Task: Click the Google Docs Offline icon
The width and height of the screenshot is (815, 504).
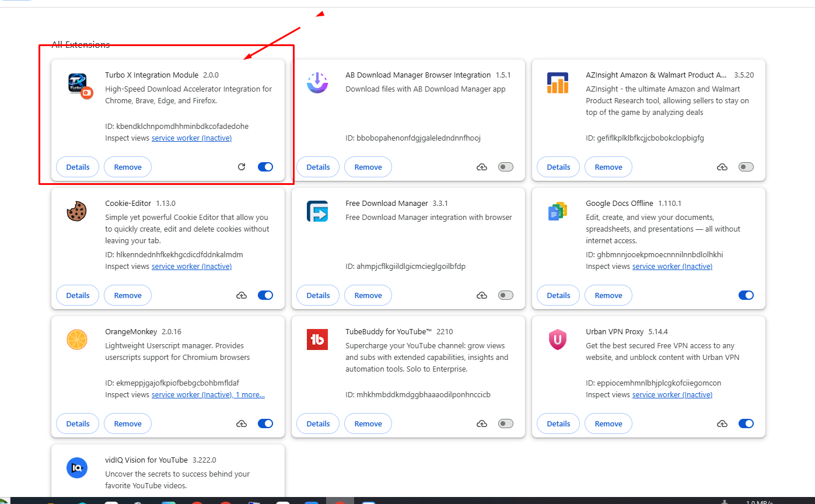Action: tap(558, 211)
